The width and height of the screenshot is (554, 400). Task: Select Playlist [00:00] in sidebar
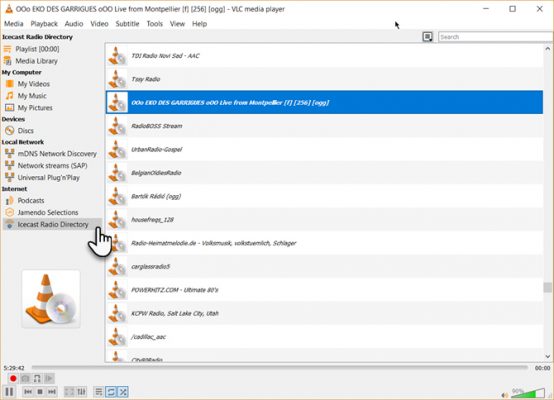point(37,49)
